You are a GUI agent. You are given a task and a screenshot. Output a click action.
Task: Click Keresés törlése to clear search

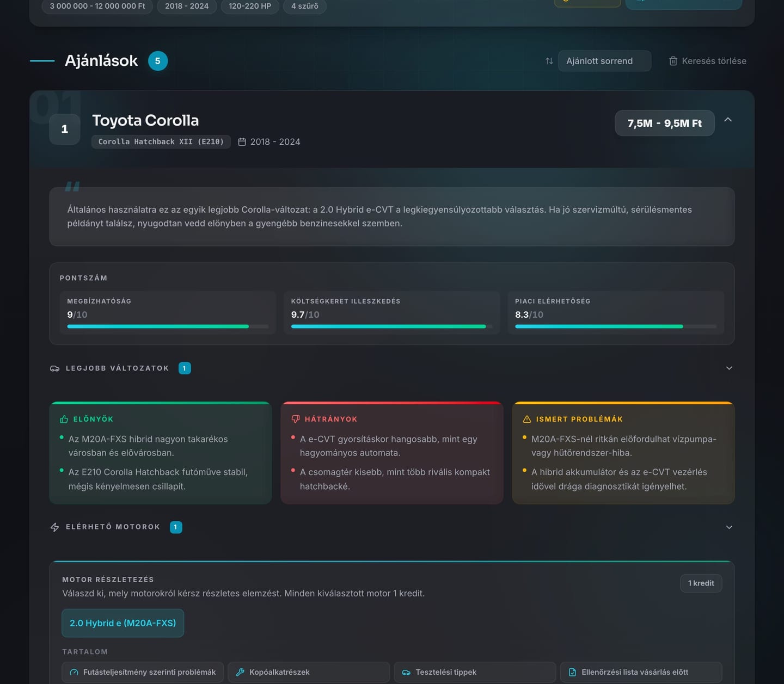click(707, 61)
